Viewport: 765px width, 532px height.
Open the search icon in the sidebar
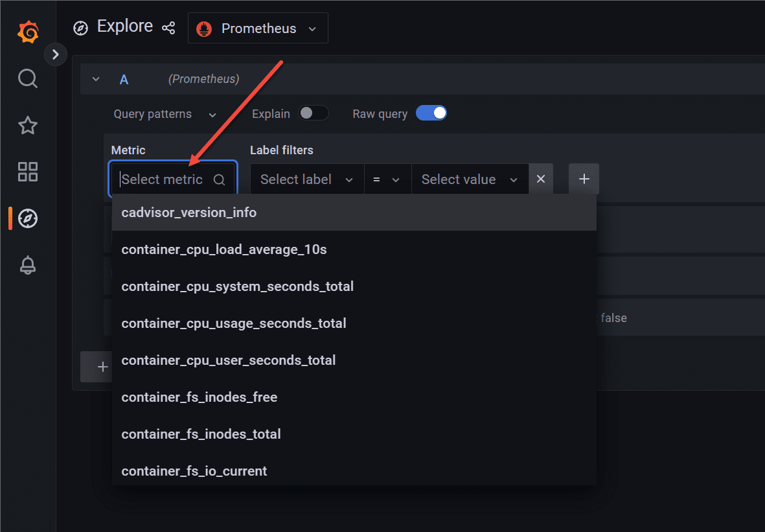click(x=28, y=78)
